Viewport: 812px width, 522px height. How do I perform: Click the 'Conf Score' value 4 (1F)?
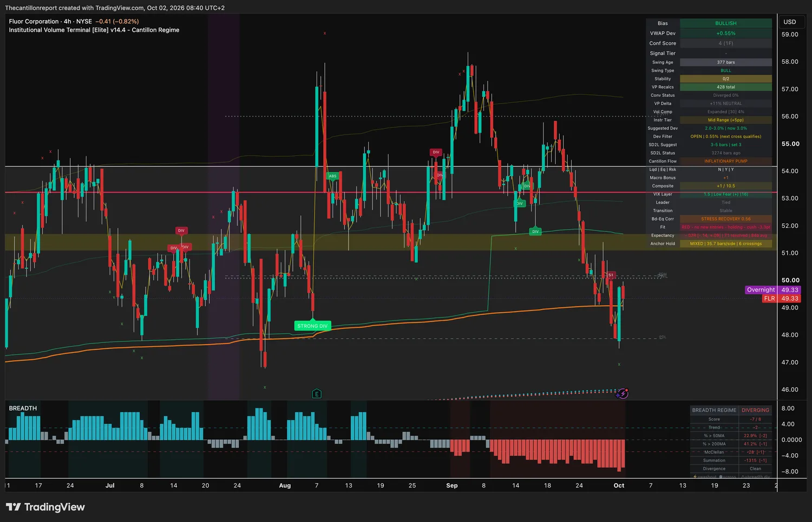[x=726, y=43]
